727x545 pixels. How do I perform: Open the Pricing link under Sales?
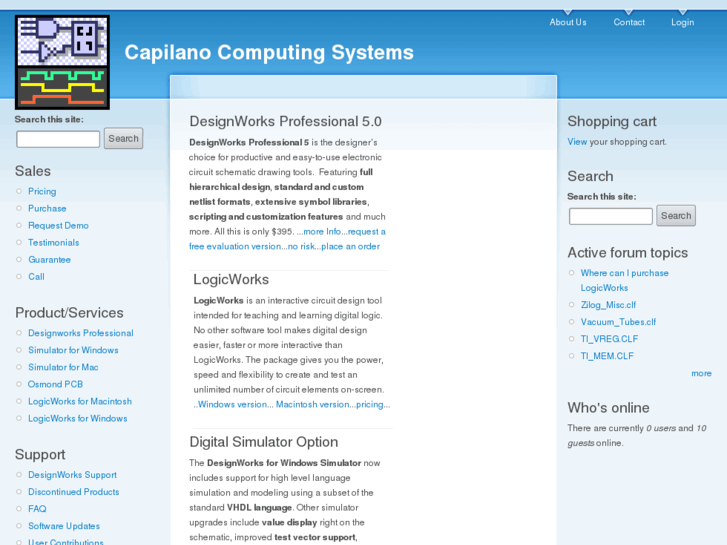pos(42,192)
